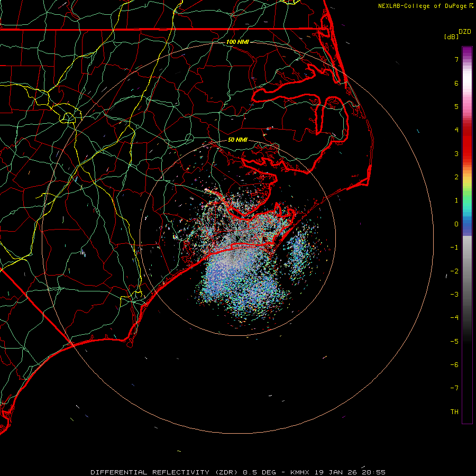
Task: Click the -3 dB scale label
Action: 454,295
